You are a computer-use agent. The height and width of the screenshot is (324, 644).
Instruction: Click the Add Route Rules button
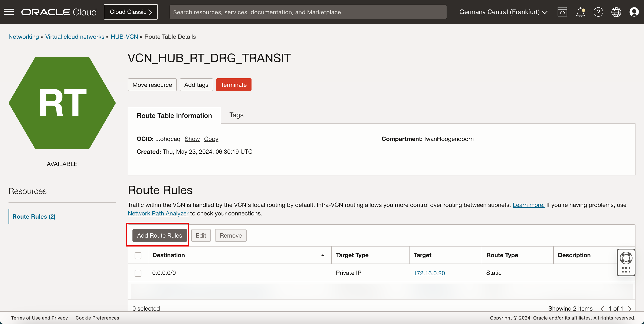(160, 235)
